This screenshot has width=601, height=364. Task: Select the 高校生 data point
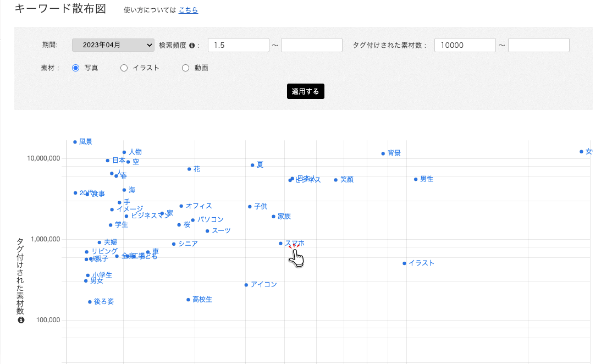[188, 300]
